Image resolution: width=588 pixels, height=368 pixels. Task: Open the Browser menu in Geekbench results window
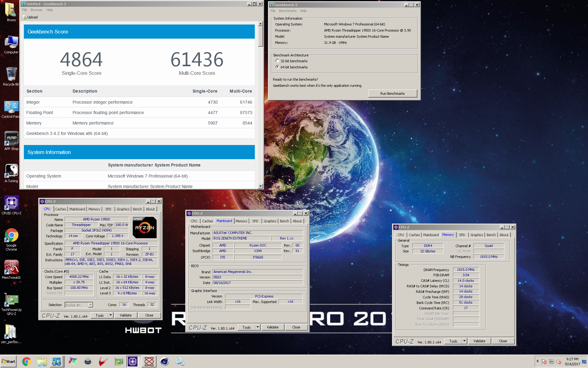click(x=36, y=10)
